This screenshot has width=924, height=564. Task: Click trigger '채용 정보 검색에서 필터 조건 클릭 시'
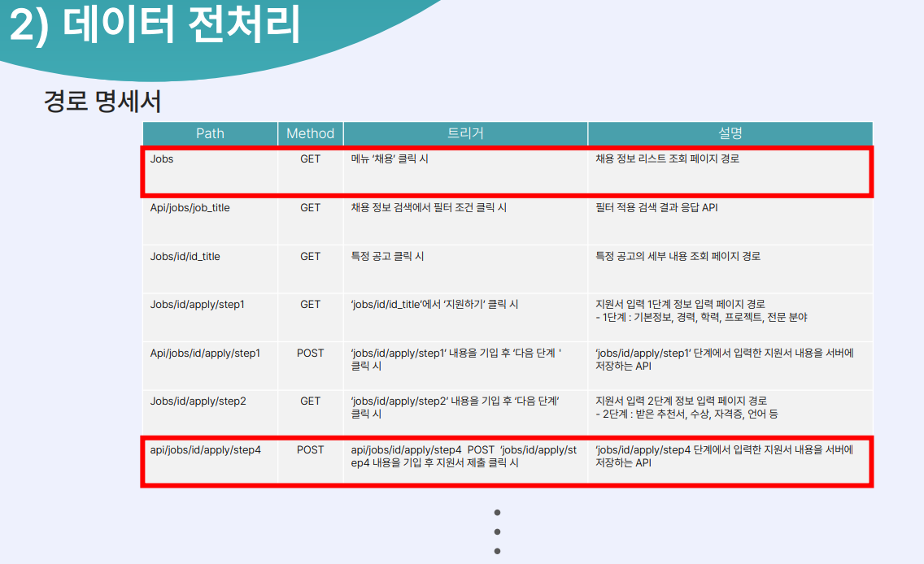coord(429,208)
